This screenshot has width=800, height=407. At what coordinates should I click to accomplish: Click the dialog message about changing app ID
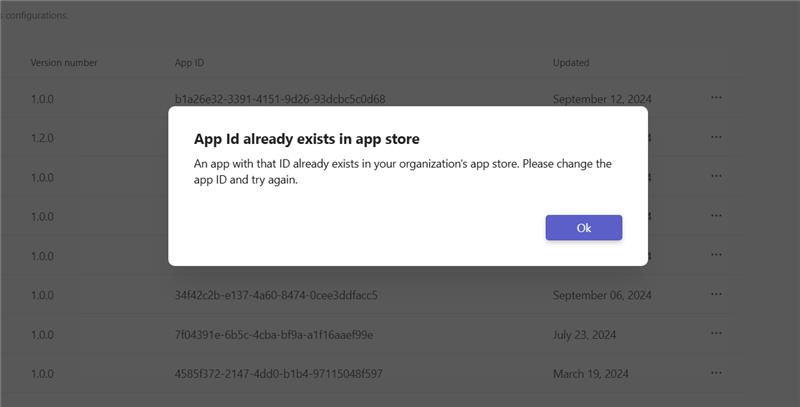[x=402, y=171]
